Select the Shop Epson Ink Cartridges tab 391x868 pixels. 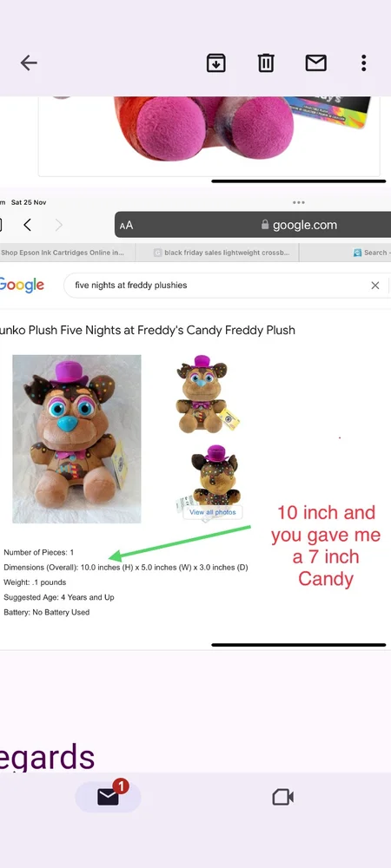coord(62,253)
